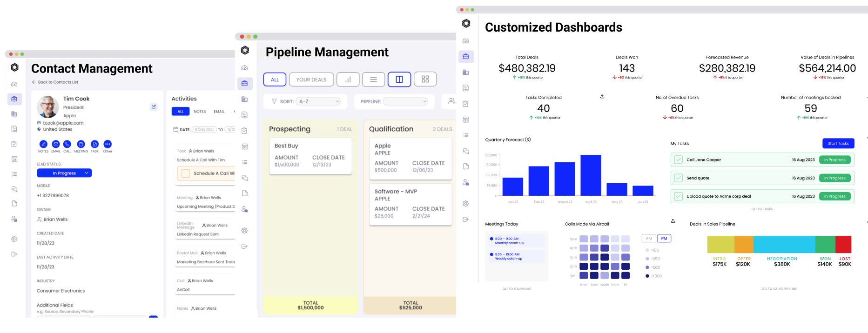Switch pipeline to kanban column view

click(399, 80)
